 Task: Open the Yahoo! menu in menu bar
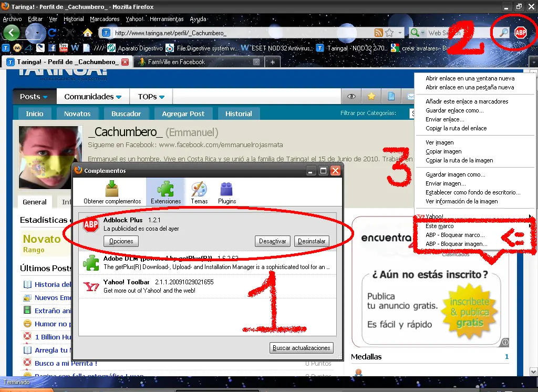(x=134, y=19)
